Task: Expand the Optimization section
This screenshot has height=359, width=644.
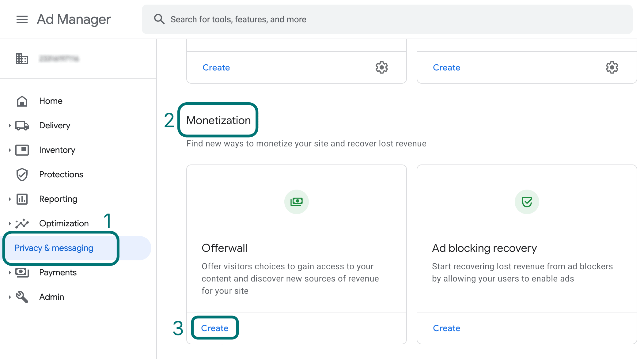Action: pyautogui.click(x=9, y=223)
